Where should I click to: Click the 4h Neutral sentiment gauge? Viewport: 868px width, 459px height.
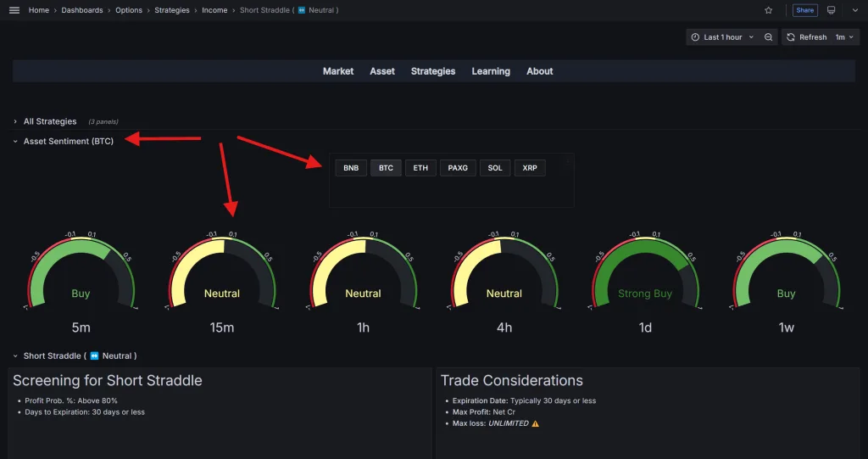point(504,271)
